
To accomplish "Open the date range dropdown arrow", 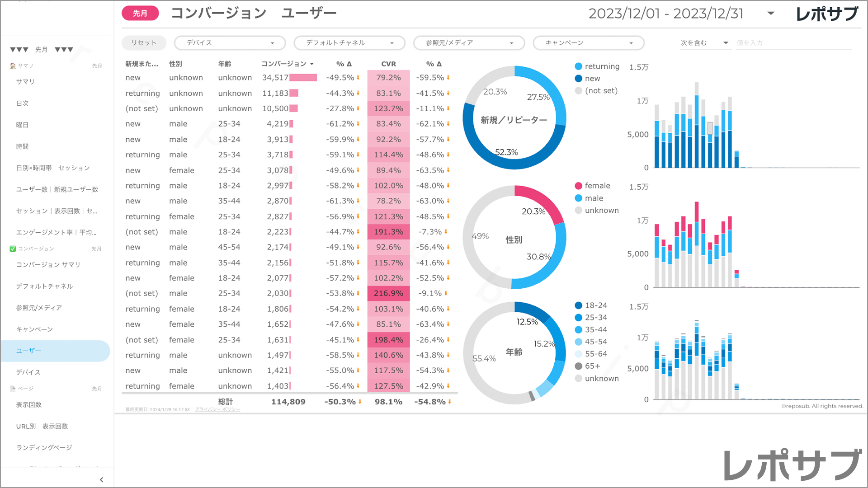I will pyautogui.click(x=771, y=14).
